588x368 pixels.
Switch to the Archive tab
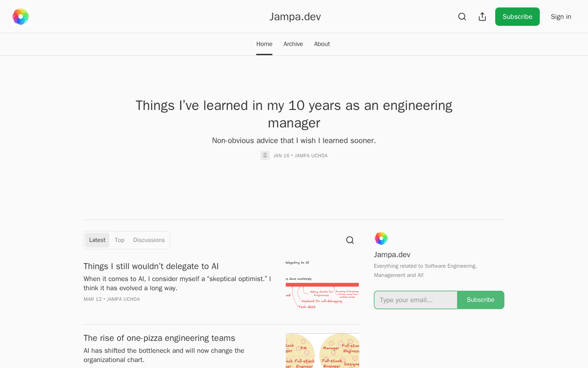click(293, 44)
